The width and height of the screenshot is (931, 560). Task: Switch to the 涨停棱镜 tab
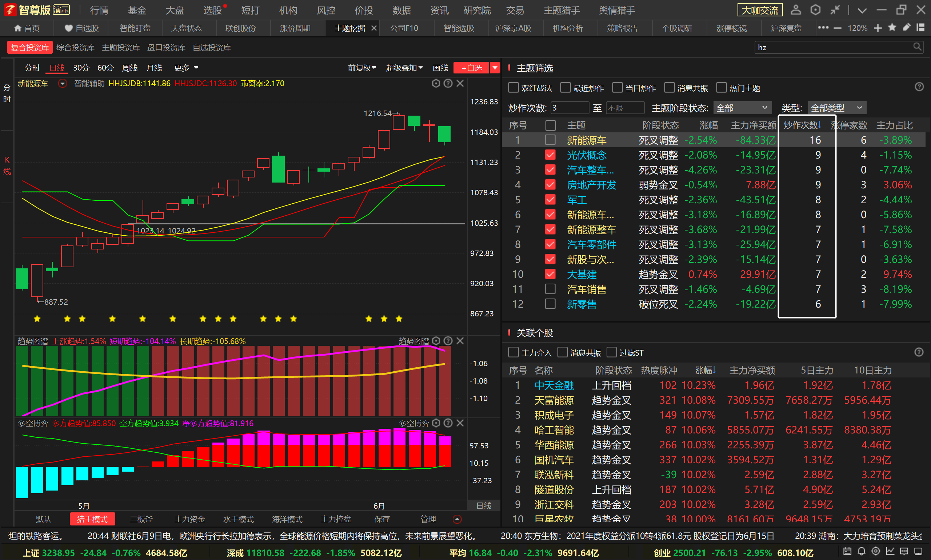click(x=731, y=28)
